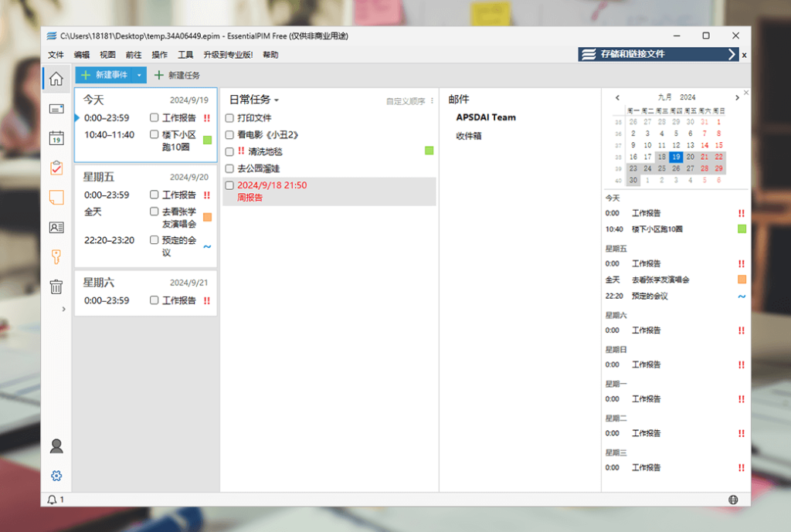
Task: Check the 清洗地毯 task
Action: (229, 152)
